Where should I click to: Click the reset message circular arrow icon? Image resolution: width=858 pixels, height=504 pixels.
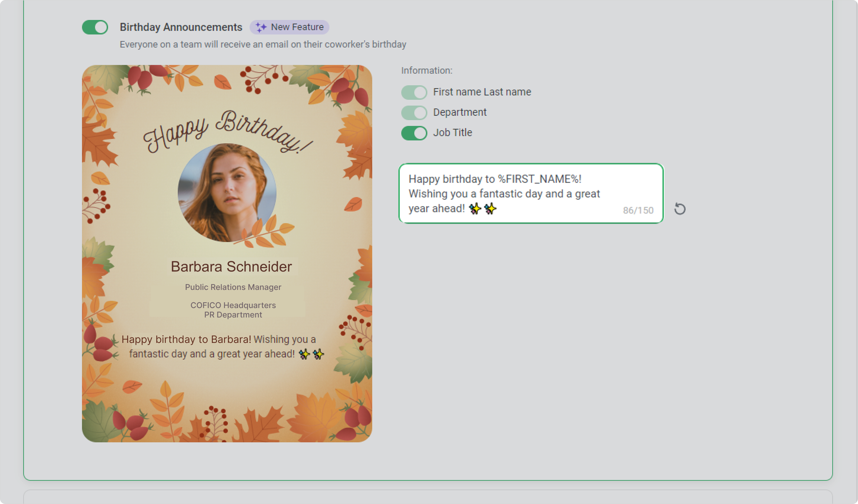click(x=680, y=209)
